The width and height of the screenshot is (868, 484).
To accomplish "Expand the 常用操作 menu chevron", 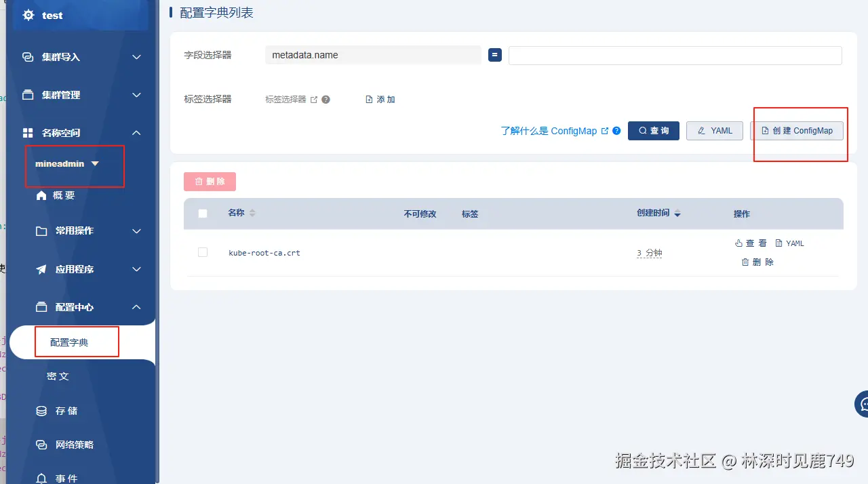I will click(x=136, y=230).
